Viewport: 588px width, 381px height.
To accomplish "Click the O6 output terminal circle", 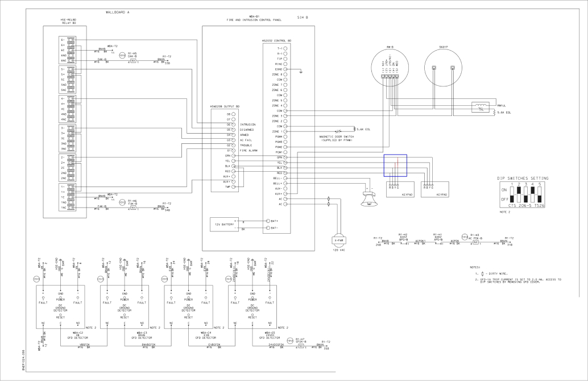I will (234, 125).
